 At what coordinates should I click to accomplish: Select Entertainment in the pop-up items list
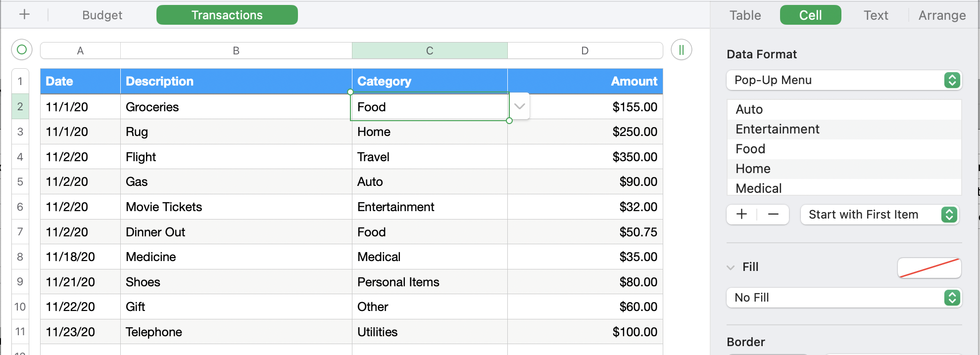point(777,129)
